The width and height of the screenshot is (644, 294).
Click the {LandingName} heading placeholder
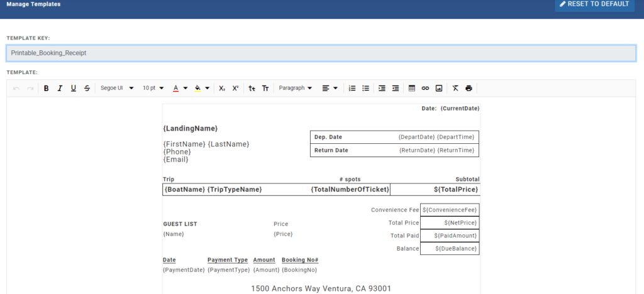(x=191, y=128)
